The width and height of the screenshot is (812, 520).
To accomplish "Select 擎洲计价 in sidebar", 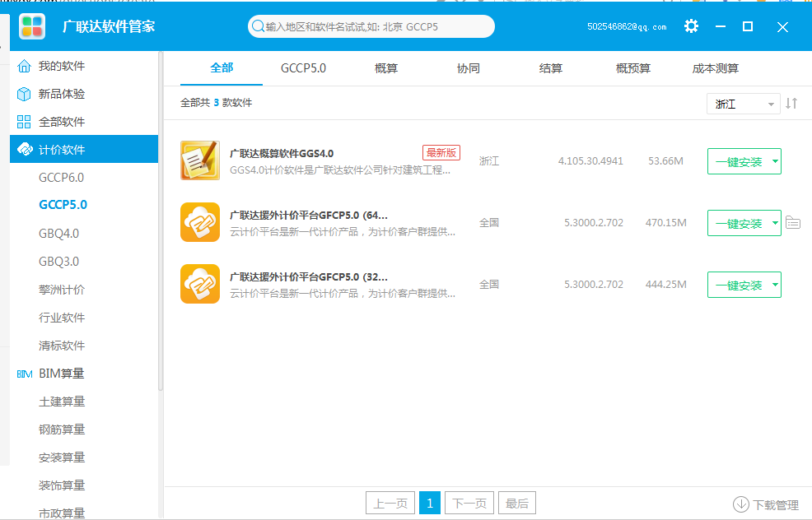I will point(62,290).
